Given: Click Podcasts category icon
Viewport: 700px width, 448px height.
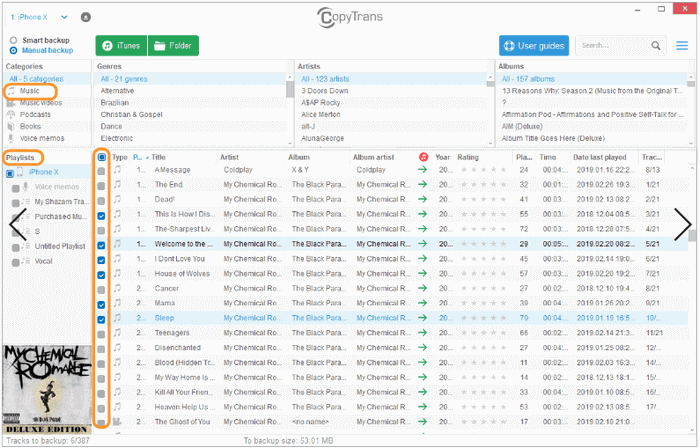Looking at the screenshot, I should [11, 115].
